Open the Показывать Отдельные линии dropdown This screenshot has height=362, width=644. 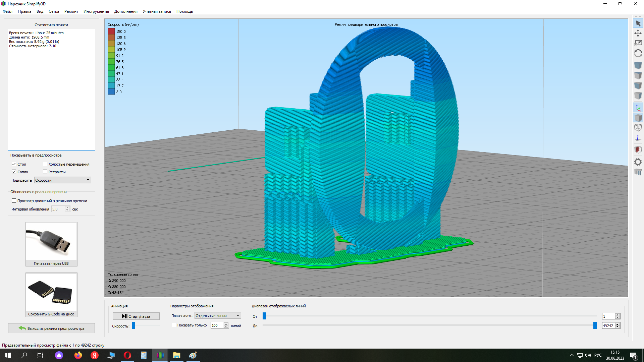tap(218, 316)
